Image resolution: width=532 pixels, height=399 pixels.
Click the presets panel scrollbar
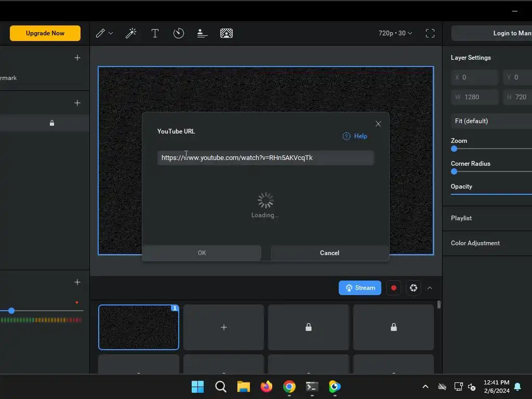[439, 304]
